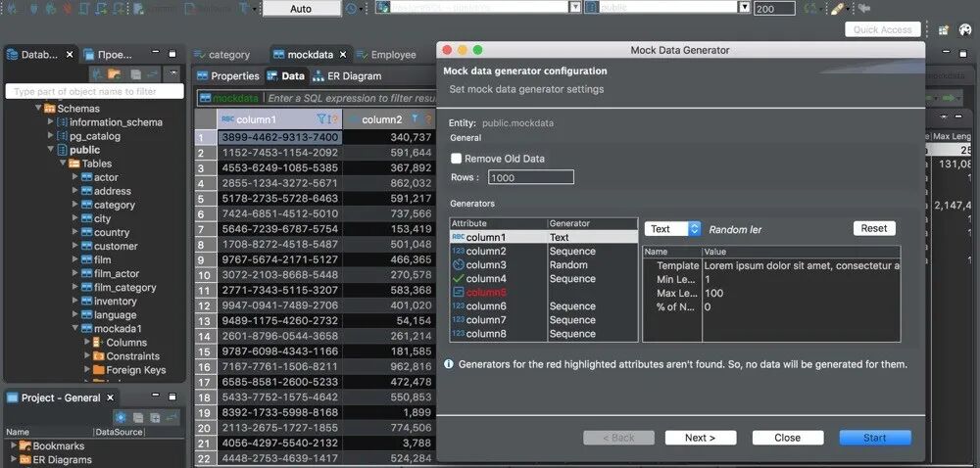
Task: Switch to the category editor tab
Action: click(x=221, y=55)
